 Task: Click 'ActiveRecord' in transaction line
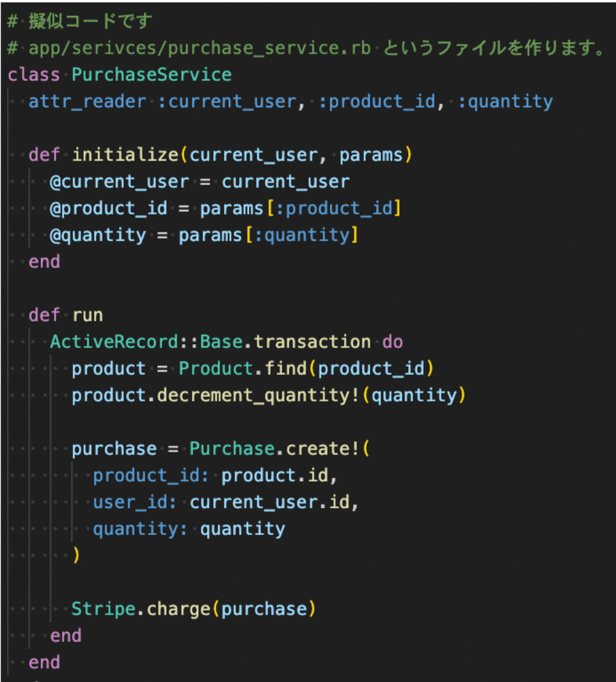click(114, 342)
